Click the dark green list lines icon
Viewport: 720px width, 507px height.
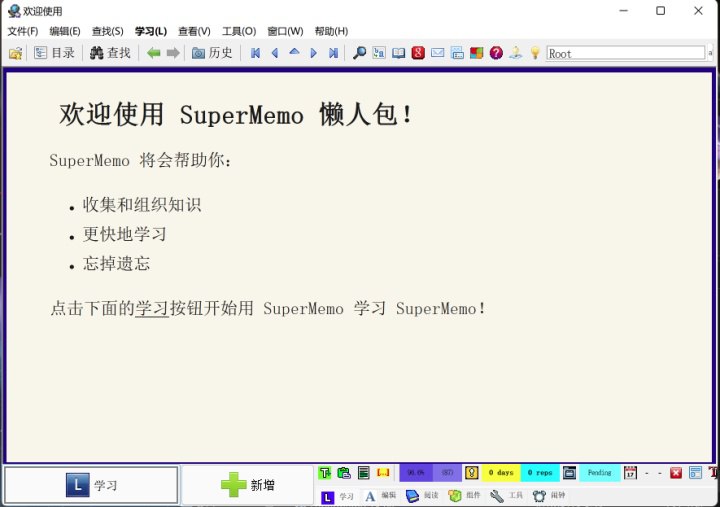pyautogui.click(x=364, y=473)
